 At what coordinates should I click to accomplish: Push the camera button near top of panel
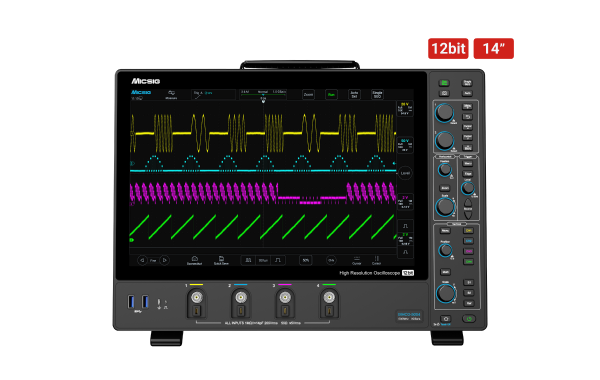point(444,93)
